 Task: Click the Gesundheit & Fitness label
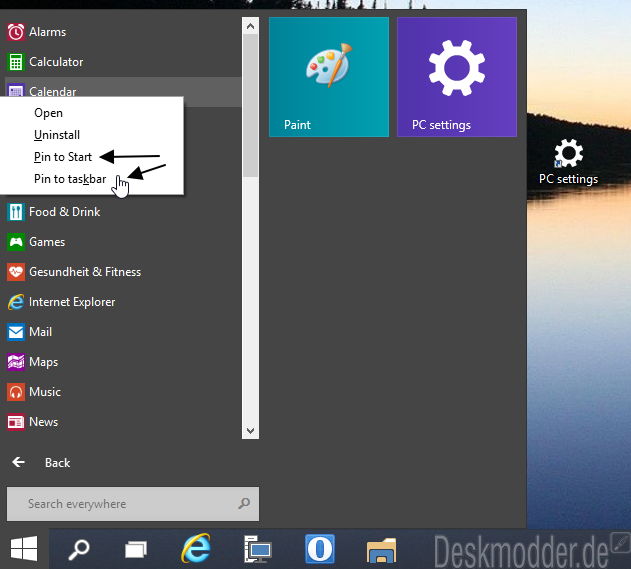click(85, 272)
